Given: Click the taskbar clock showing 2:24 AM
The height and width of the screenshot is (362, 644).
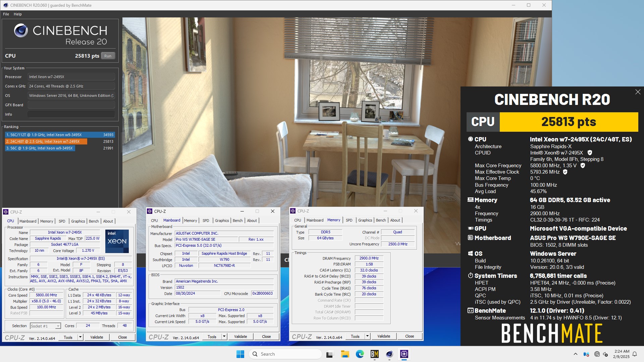Looking at the screenshot, I should pos(622,354).
